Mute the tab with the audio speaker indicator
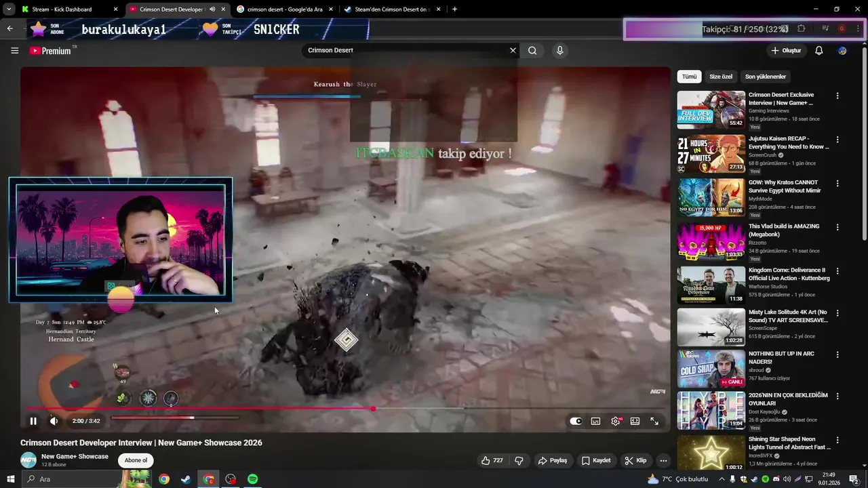The image size is (868, 488). (213, 9)
